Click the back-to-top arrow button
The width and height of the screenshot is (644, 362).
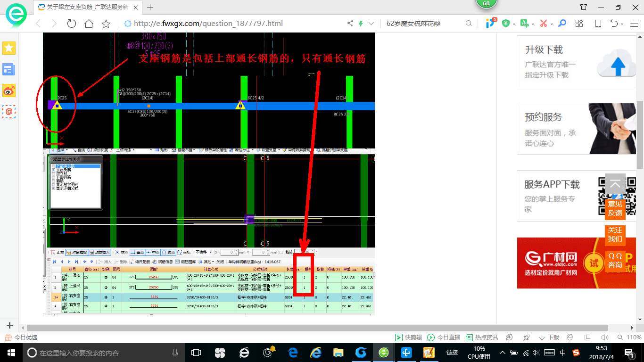(615, 185)
